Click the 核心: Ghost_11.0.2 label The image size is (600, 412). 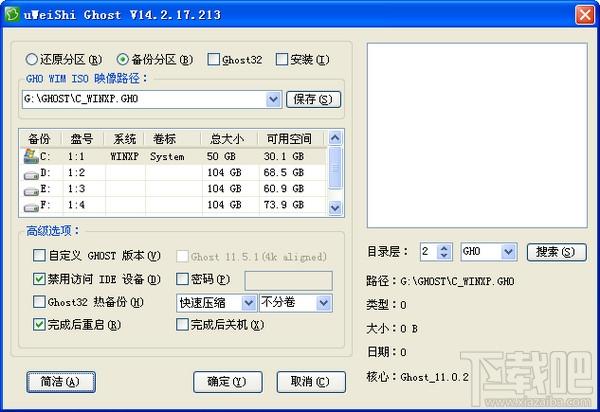tap(417, 377)
